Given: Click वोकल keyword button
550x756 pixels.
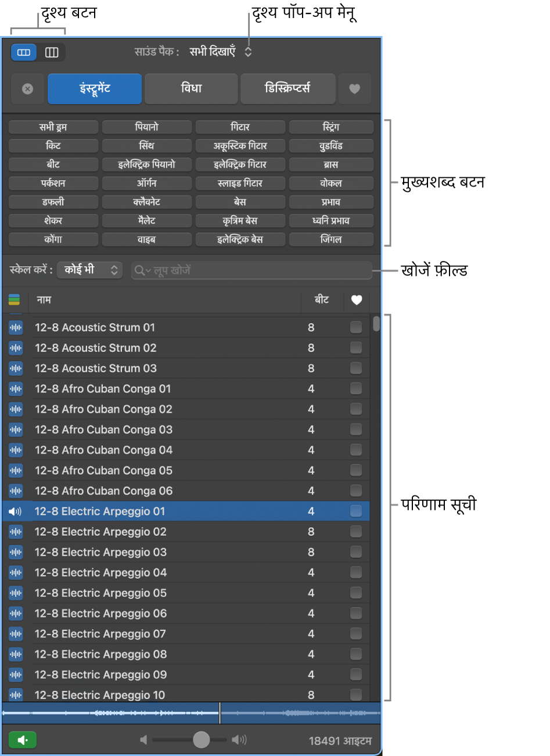Looking at the screenshot, I should coord(331,183).
